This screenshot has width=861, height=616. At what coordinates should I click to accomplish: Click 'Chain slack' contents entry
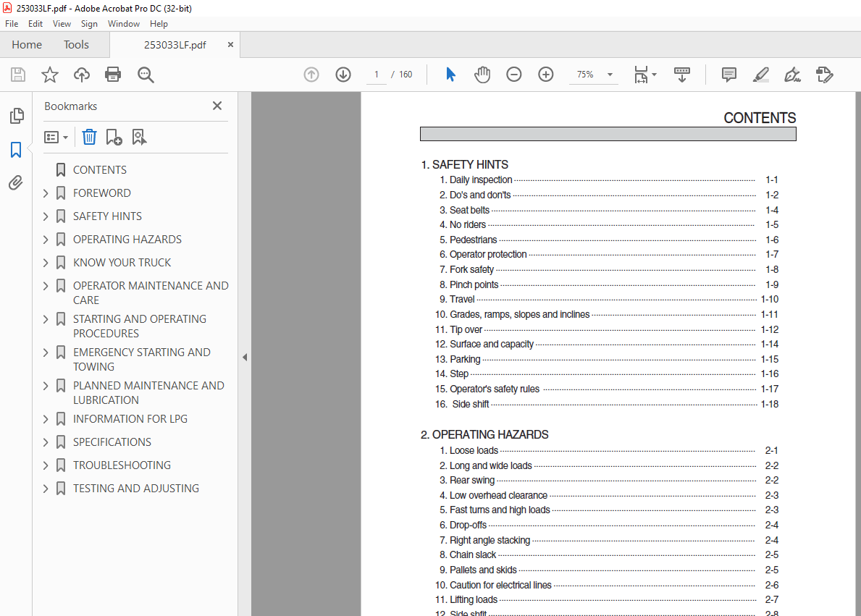click(473, 554)
